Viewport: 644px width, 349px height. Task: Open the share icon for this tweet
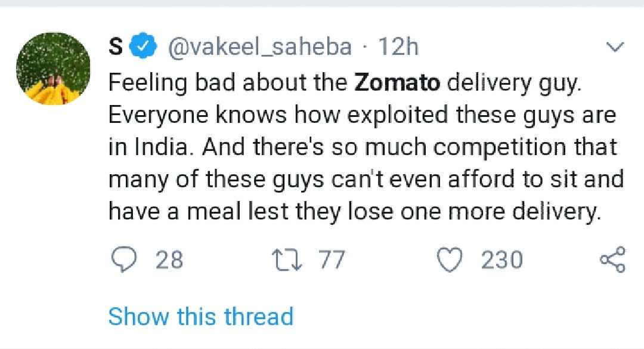tap(612, 260)
